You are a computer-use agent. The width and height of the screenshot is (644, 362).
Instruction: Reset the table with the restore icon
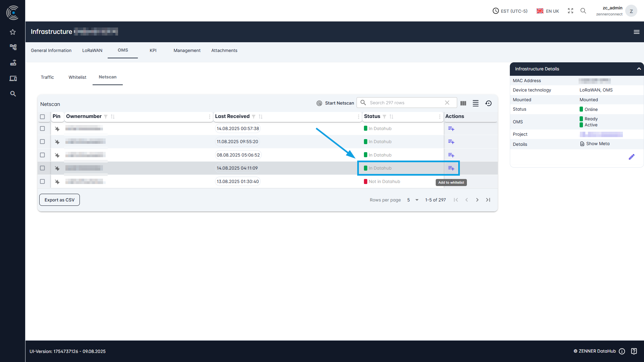point(488,103)
